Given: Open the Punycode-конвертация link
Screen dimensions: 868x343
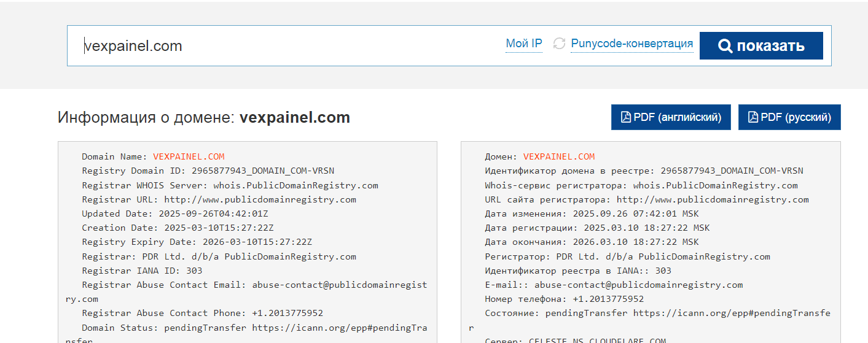Looking at the screenshot, I should pos(632,44).
